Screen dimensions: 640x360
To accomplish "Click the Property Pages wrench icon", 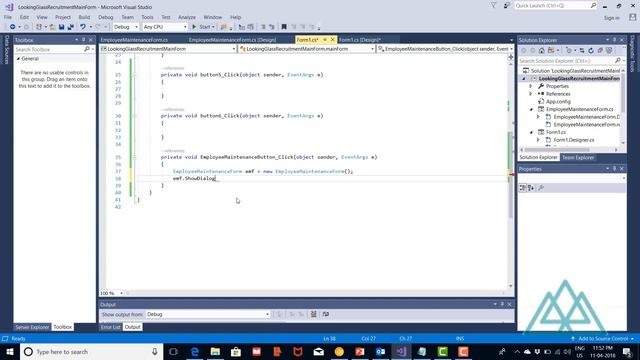I will [x=541, y=188].
